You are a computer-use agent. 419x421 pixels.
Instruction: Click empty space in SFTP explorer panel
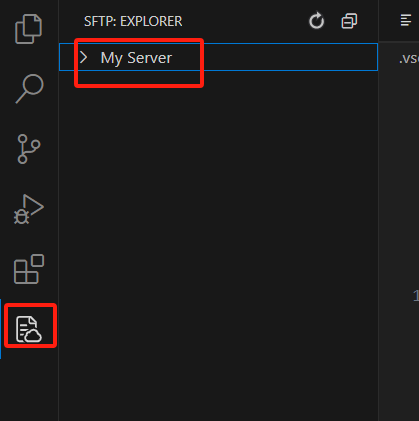[x=218, y=233]
